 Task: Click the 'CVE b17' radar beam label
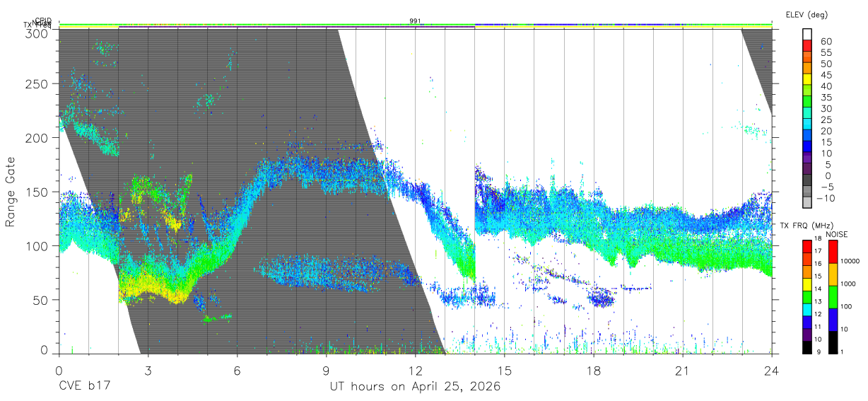[83, 387]
